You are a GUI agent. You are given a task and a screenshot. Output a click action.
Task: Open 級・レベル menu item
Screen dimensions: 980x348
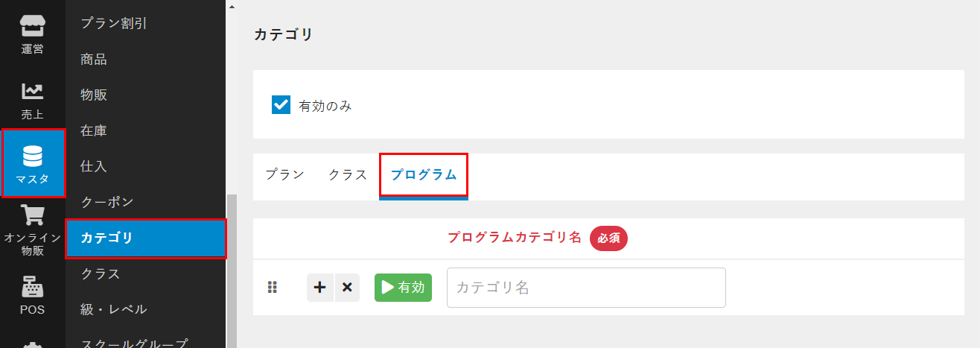pyautogui.click(x=114, y=309)
